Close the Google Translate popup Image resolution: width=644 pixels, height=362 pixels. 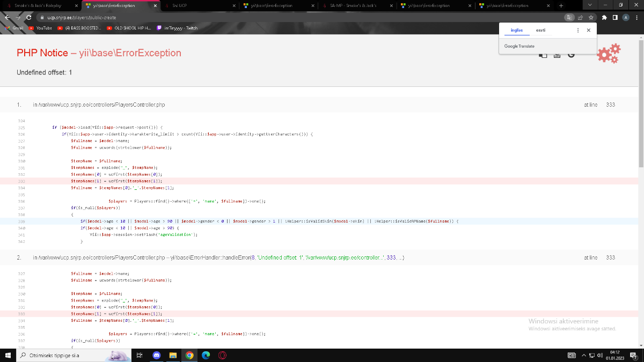click(588, 31)
